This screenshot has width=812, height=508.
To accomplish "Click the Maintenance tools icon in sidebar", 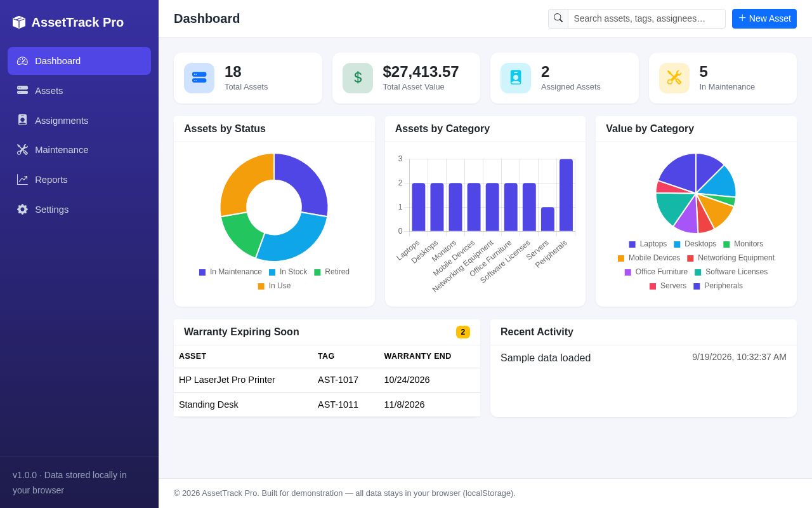I will [x=22, y=149].
